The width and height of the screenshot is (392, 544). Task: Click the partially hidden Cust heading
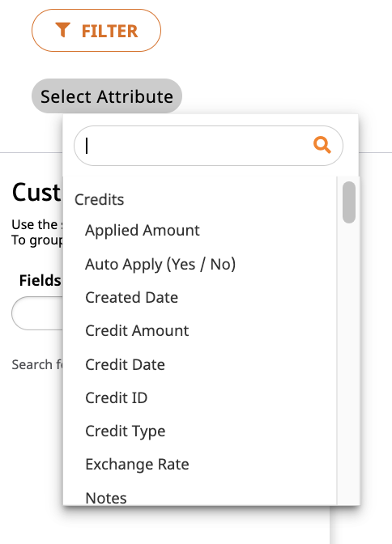(x=36, y=192)
